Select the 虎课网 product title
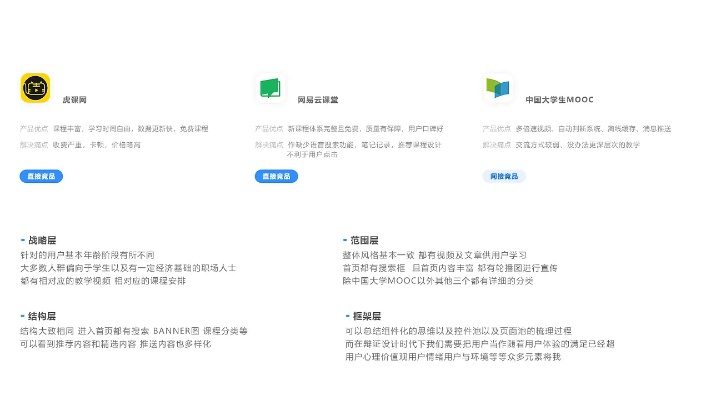The height and width of the screenshot is (400, 711). [x=75, y=100]
